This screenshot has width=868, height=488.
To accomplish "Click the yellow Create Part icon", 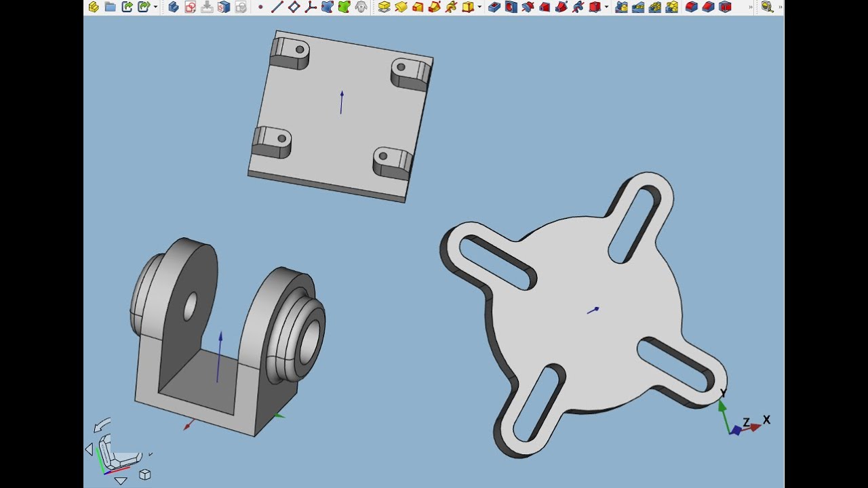I will (94, 7).
